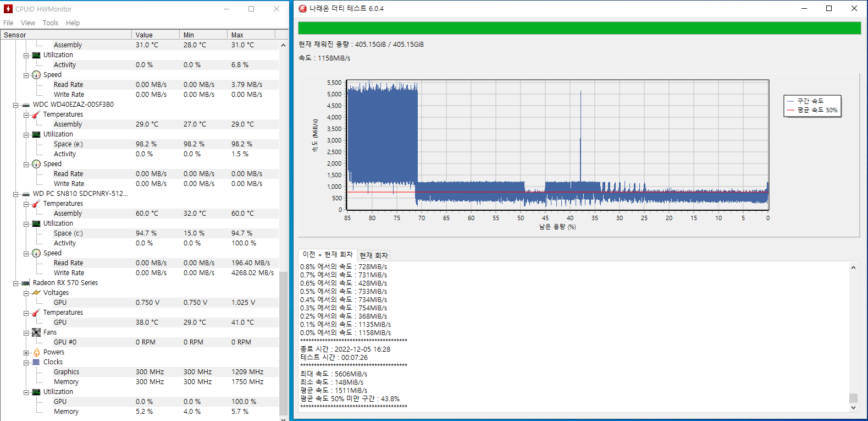Image resolution: width=868 pixels, height=421 pixels.
Task: Click the Fans icon under Radeon RX 570
Action: coord(36,332)
